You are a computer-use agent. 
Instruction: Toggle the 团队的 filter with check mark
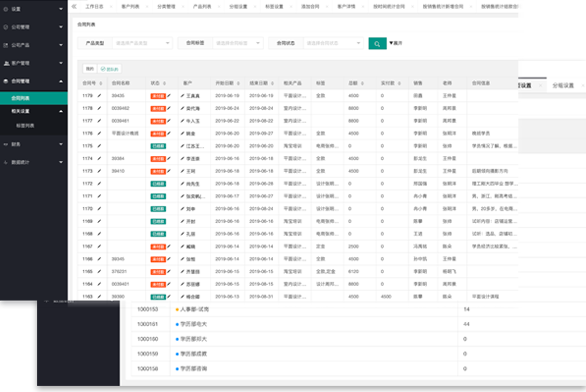110,69
